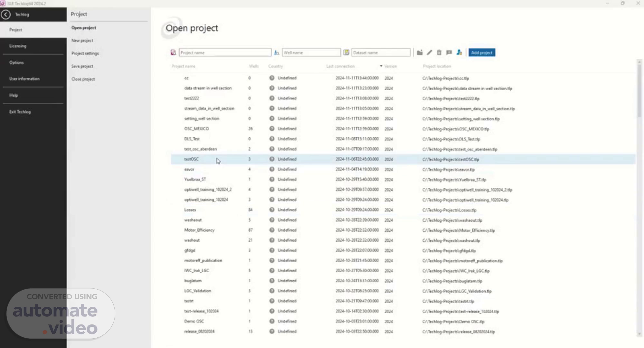Click the Project name column header
The image size is (644, 348).
(183, 66)
